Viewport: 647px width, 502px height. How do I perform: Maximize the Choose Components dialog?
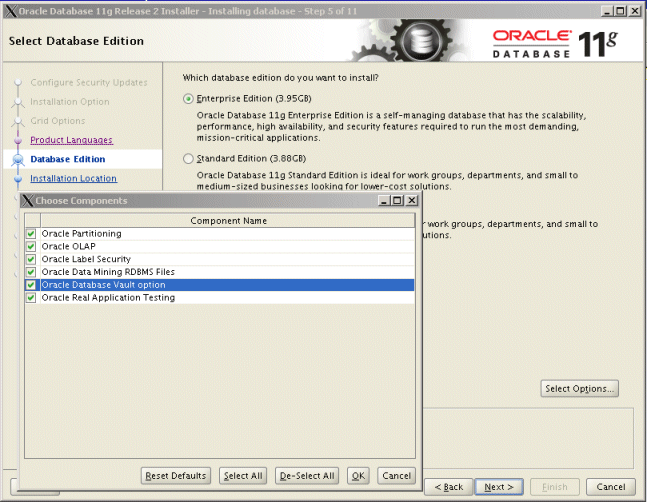pyautogui.click(x=397, y=200)
